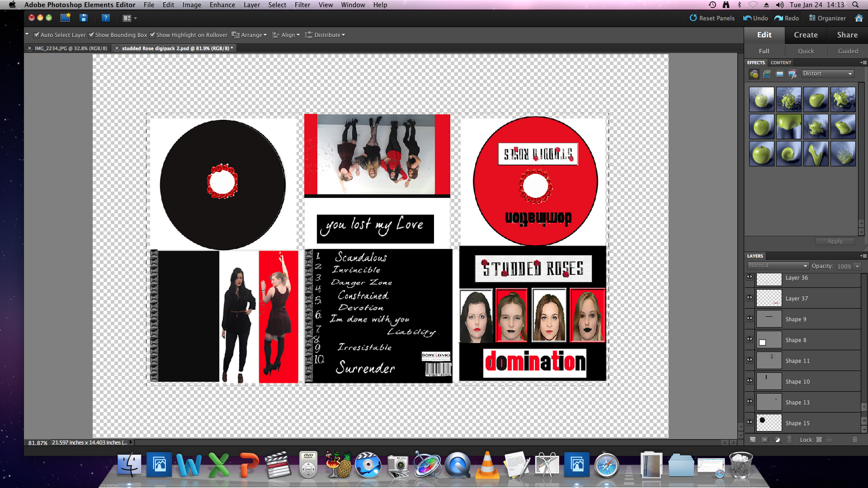Viewport: 868px width, 488px height.
Task: Switch to Guided edit mode
Action: click(848, 51)
